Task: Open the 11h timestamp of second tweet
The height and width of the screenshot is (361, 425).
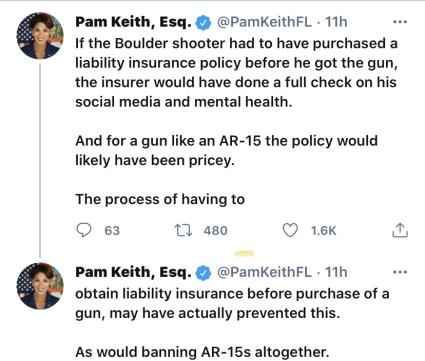Action: point(336,272)
